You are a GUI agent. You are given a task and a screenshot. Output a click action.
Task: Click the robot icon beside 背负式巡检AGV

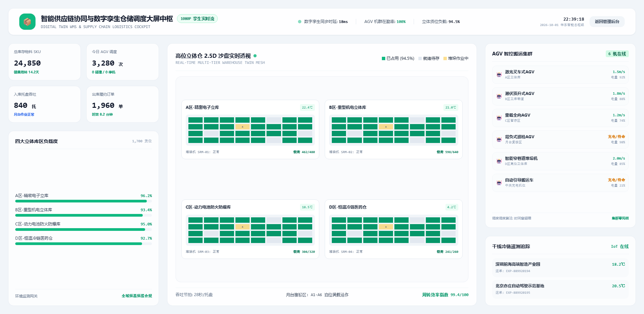pos(499,139)
